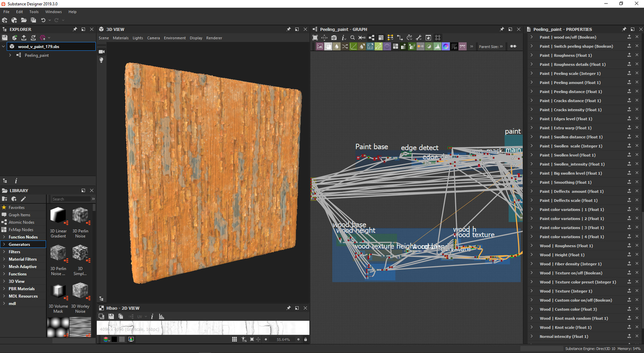The image size is (644, 353).
Task: Expand 'Paint | Peeling amount' property
Action: (532, 82)
